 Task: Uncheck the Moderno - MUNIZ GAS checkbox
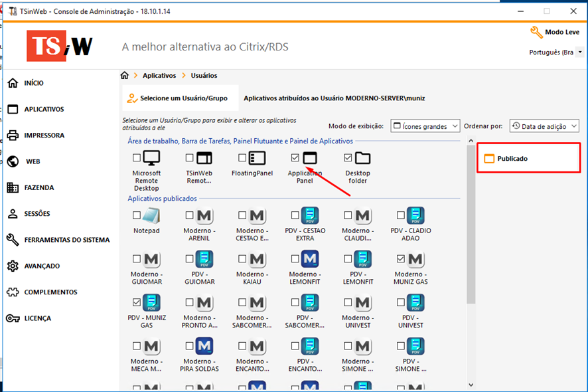(400, 258)
